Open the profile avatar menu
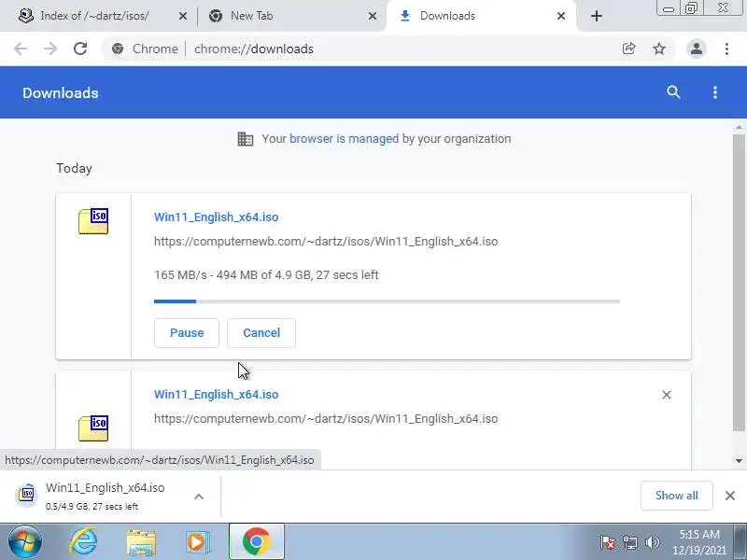The width and height of the screenshot is (747, 560). coord(696,49)
